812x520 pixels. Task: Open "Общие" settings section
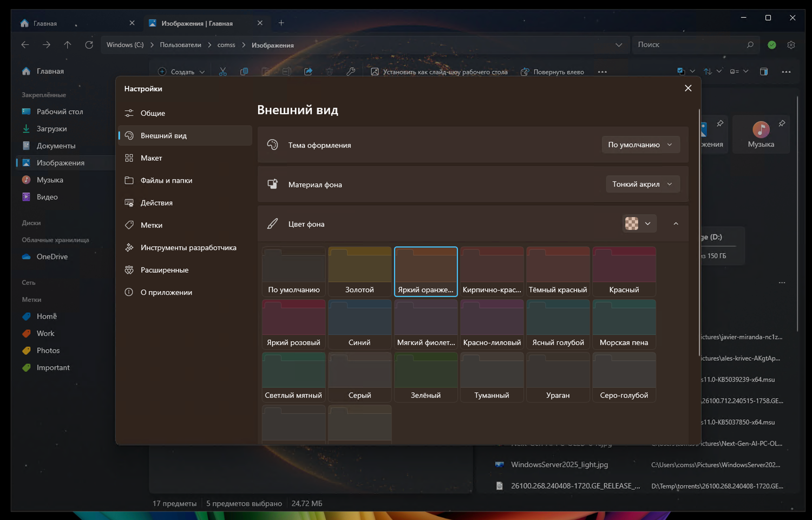(185, 113)
